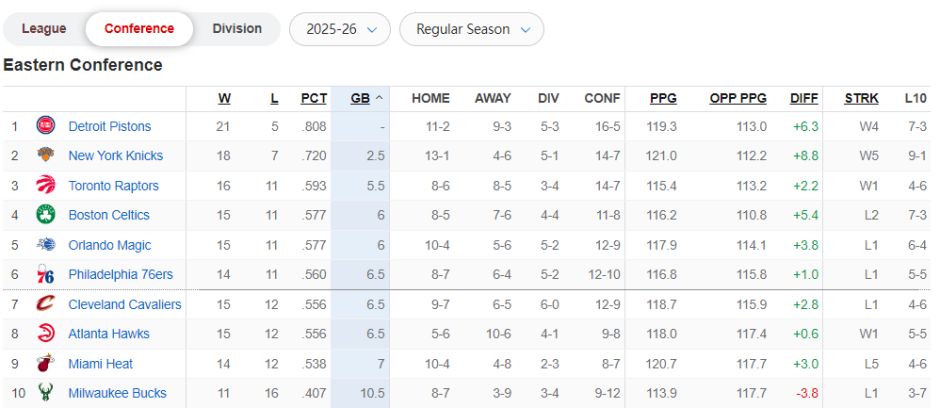The width and height of the screenshot is (940, 408).
Task: Sort table by OPP PPG header
Action: (738, 98)
